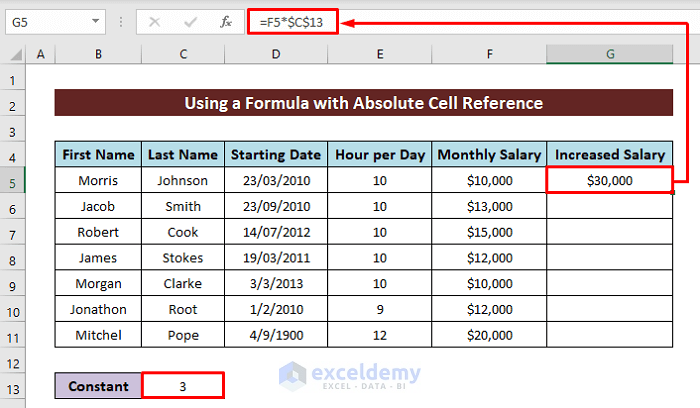This screenshot has width=700, height=408.
Task: Select the date cell 23/03/2010
Action: 276,180
